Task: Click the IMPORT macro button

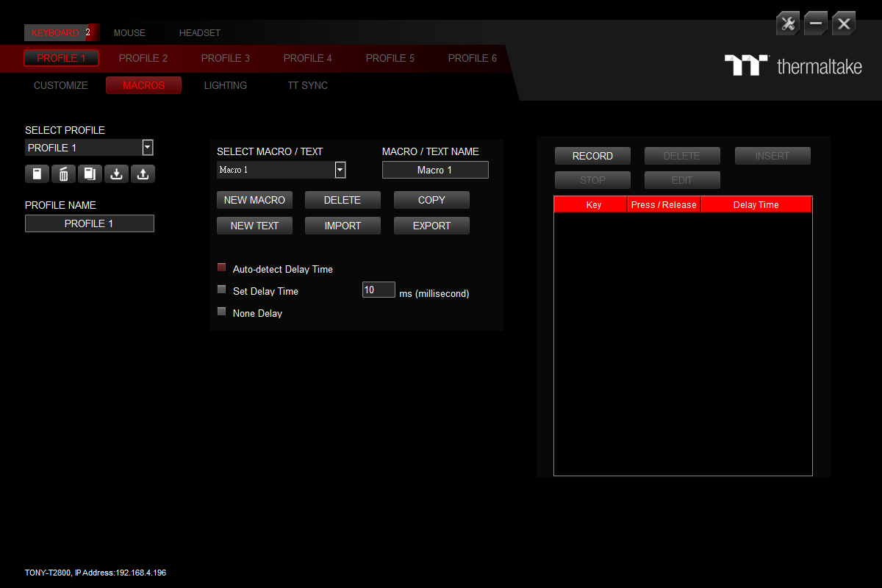Action: pyautogui.click(x=343, y=226)
